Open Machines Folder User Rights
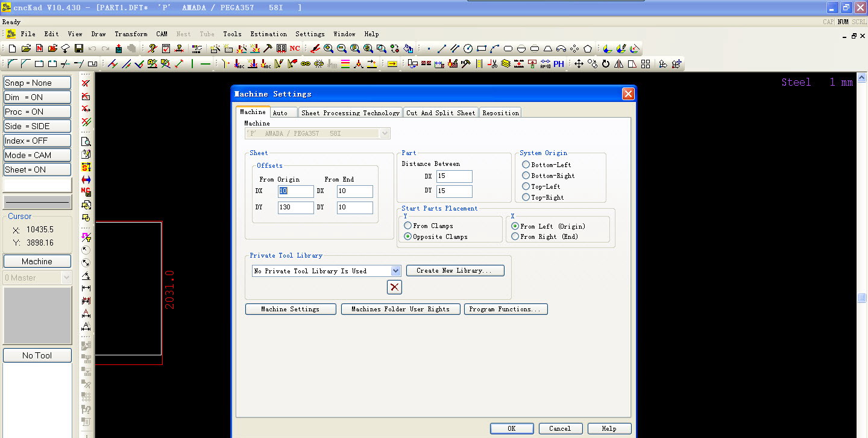 (401, 309)
